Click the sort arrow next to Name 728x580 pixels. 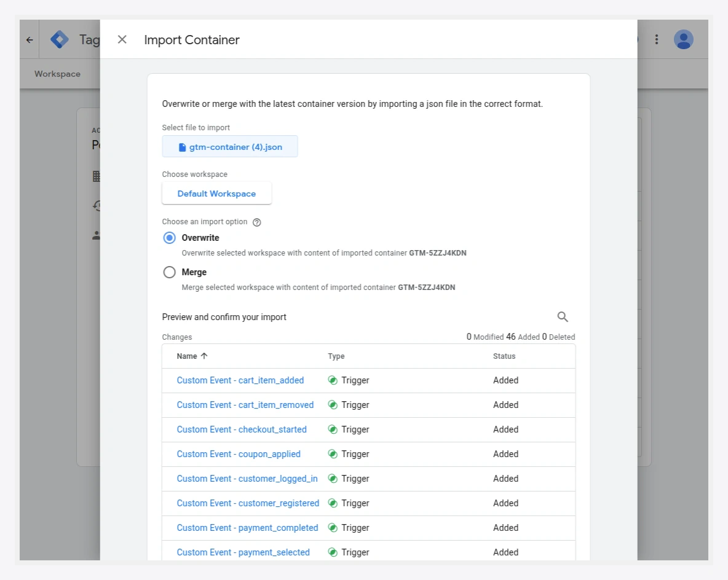pos(204,356)
